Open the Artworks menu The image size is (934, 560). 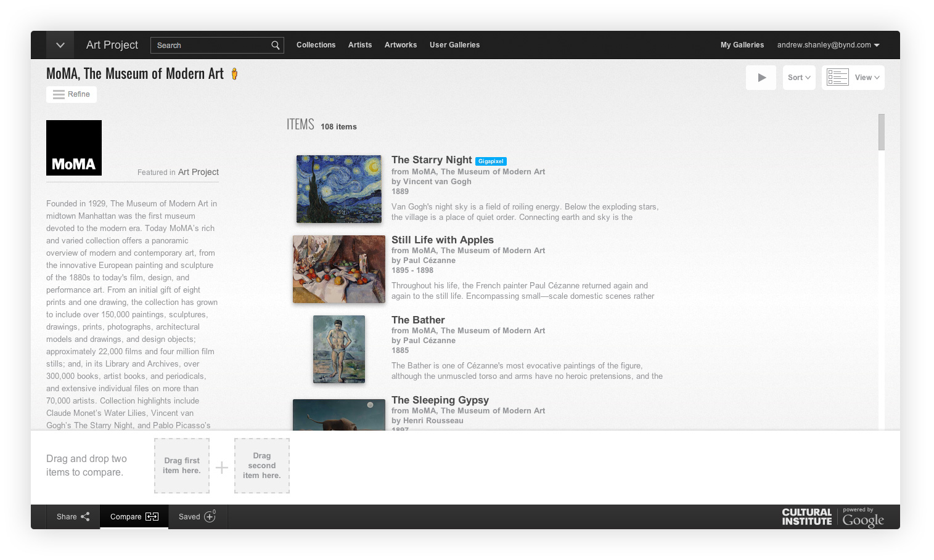[x=401, y=45]
